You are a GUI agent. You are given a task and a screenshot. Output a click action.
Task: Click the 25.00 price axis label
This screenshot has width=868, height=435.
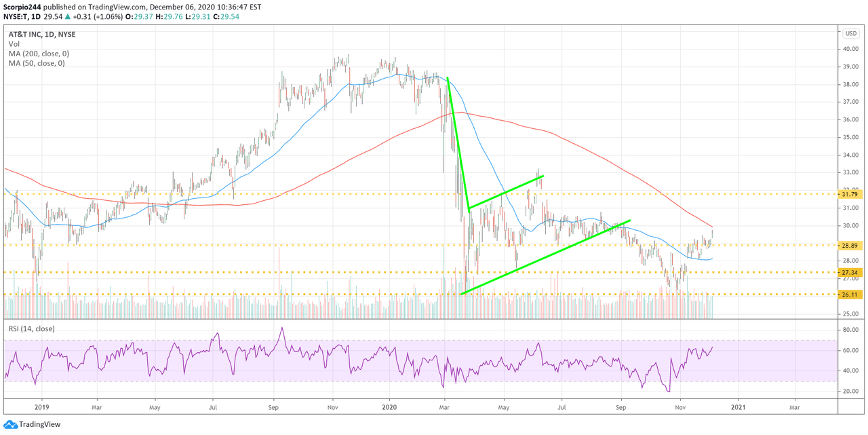(x=851, y=314)
